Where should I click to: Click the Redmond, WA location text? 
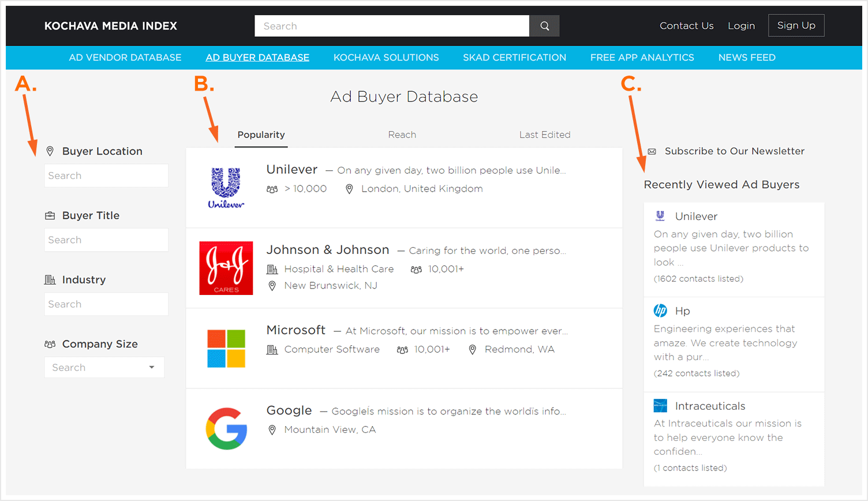coord(519,349)
